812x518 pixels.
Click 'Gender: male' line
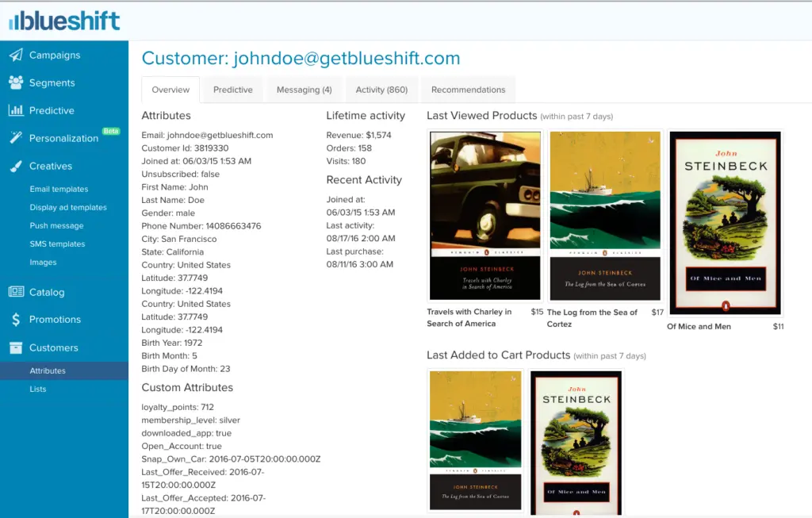coord(168,213)
